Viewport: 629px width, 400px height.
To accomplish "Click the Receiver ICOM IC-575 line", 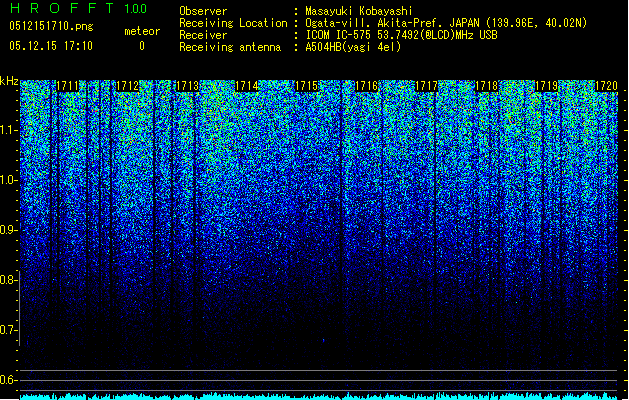I will (401, 35).
